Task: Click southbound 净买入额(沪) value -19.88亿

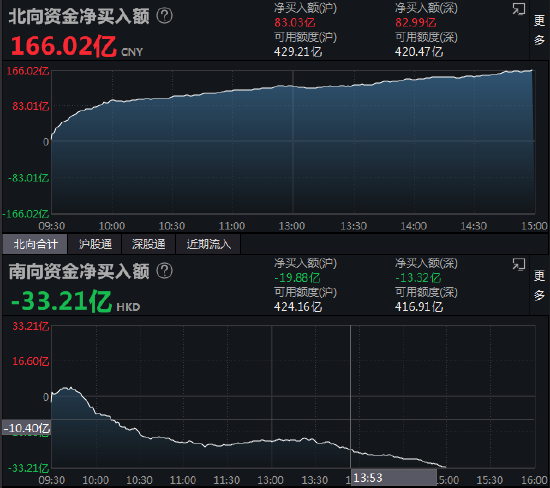Action: (x=297, y=278)
